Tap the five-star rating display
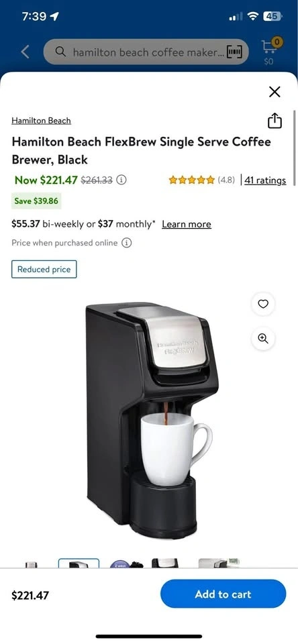The height and width of the screenshot is (644, 298). (x=191, y=180)
